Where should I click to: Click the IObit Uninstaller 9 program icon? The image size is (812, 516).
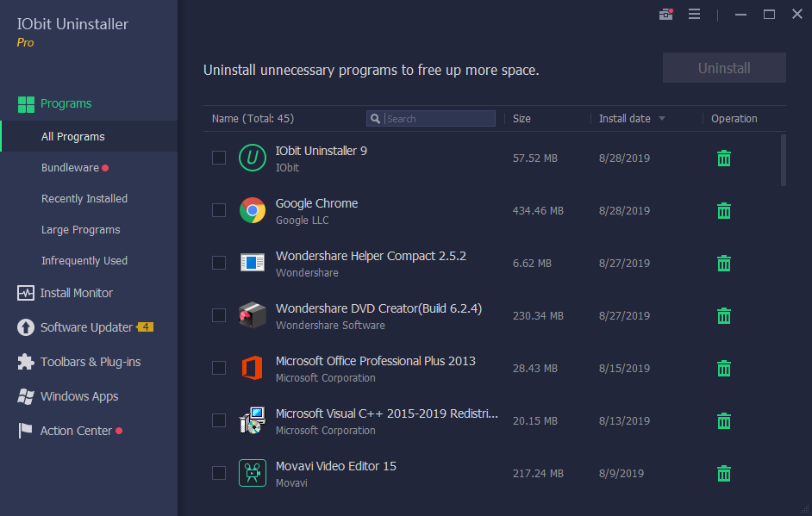(x=253, y=158)
